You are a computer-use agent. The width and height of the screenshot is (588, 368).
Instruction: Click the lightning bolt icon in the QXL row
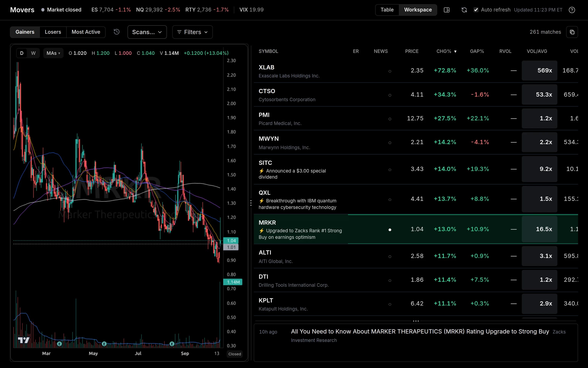tap(261, 201)
